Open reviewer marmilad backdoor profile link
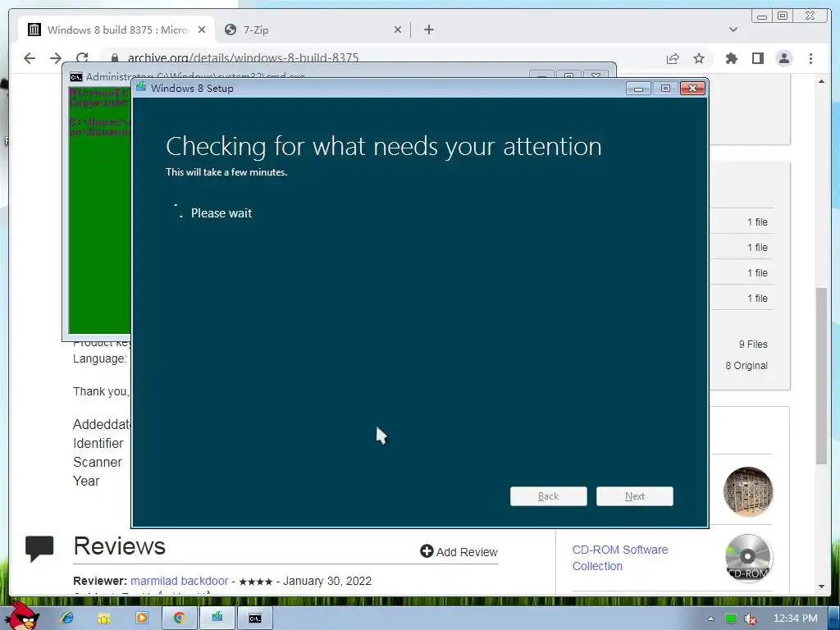 click(180, 581)
